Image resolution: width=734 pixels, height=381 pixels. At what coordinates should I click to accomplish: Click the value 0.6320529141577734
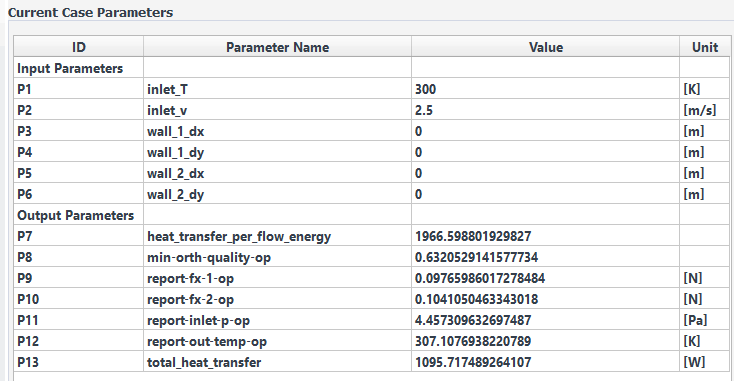click(545, 257)
